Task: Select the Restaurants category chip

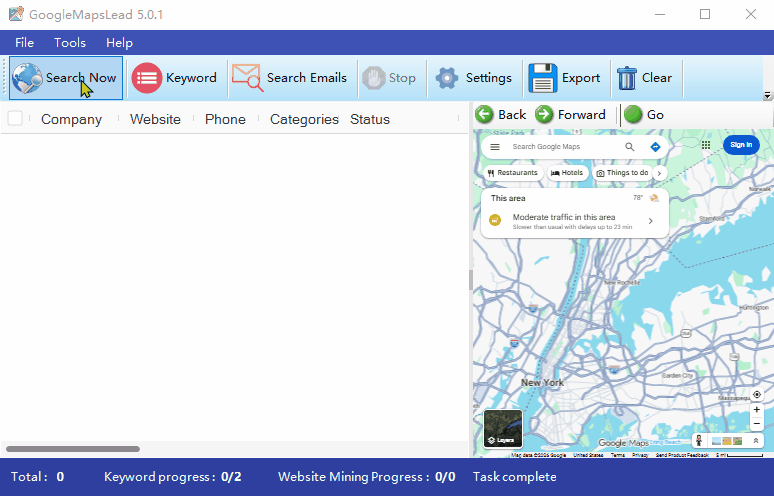Action: click(x=512, y=173)
